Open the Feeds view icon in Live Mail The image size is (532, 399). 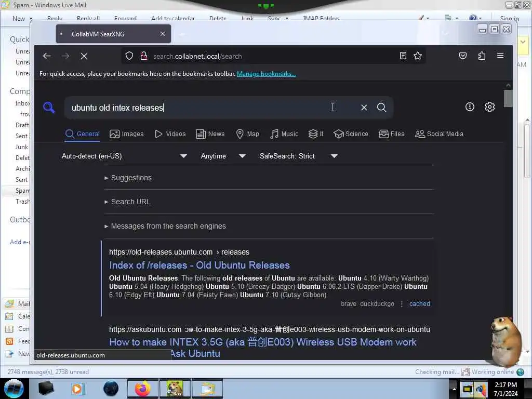(x=9, y=341)
